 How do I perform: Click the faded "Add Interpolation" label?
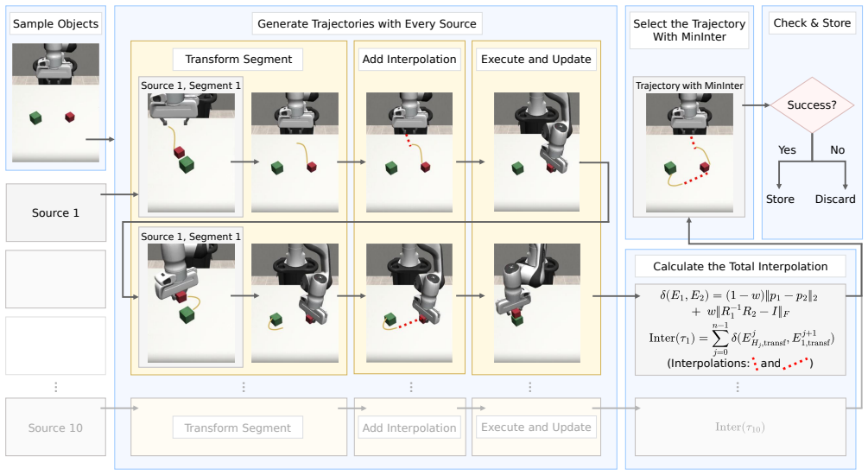click(x=409, y=428)
